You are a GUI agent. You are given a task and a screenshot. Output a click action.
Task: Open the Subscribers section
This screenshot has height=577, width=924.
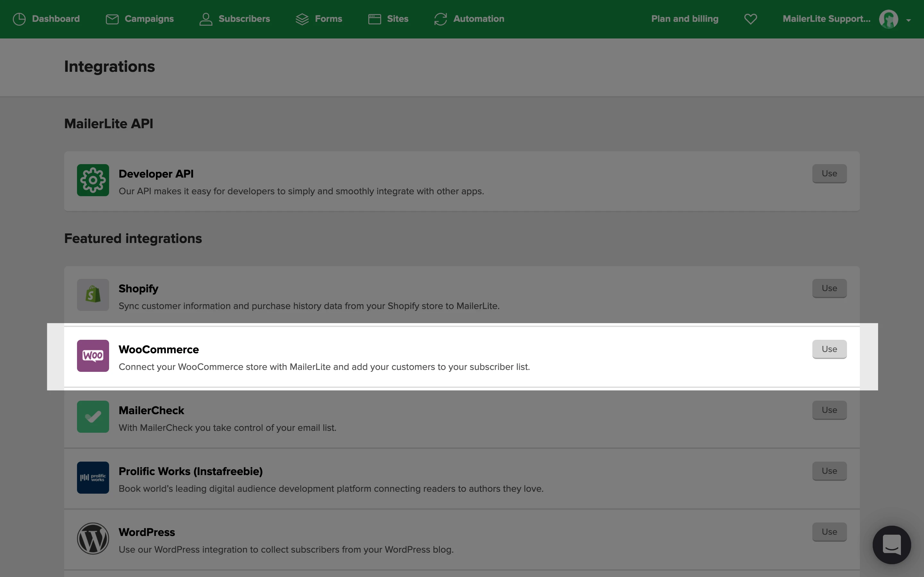coord(235,19)
